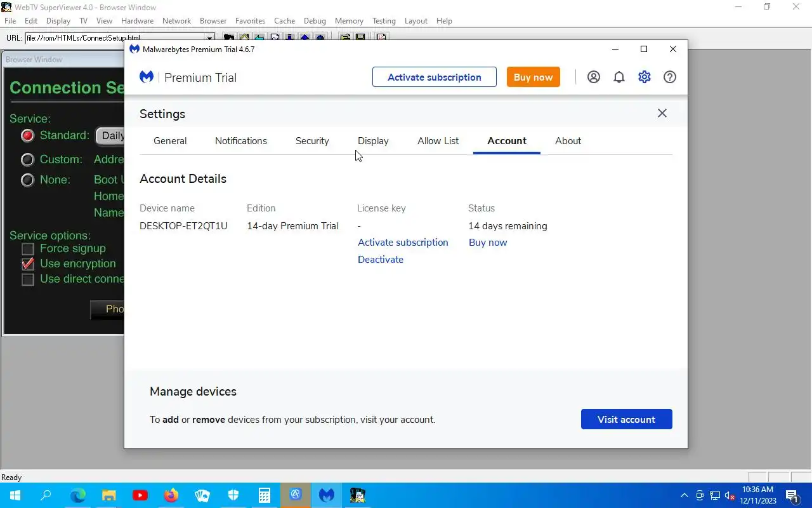Open Windows Security shield in taskbar
This screenshot has height=508, width=812.
coord(233,495)
